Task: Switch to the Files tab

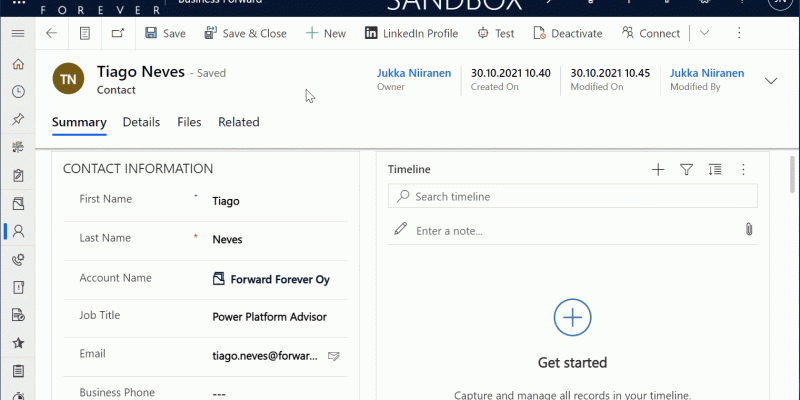Action: (189, 122)
